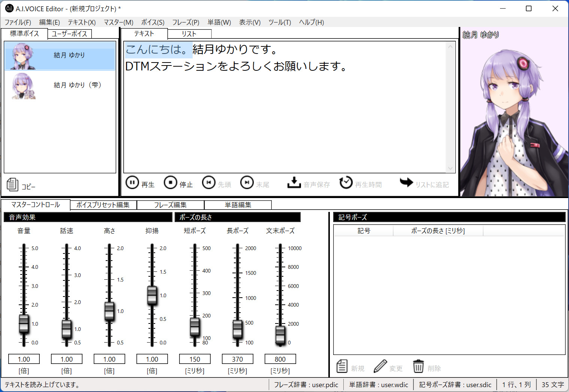Click the DTMステーション text line

pos(236,66)
